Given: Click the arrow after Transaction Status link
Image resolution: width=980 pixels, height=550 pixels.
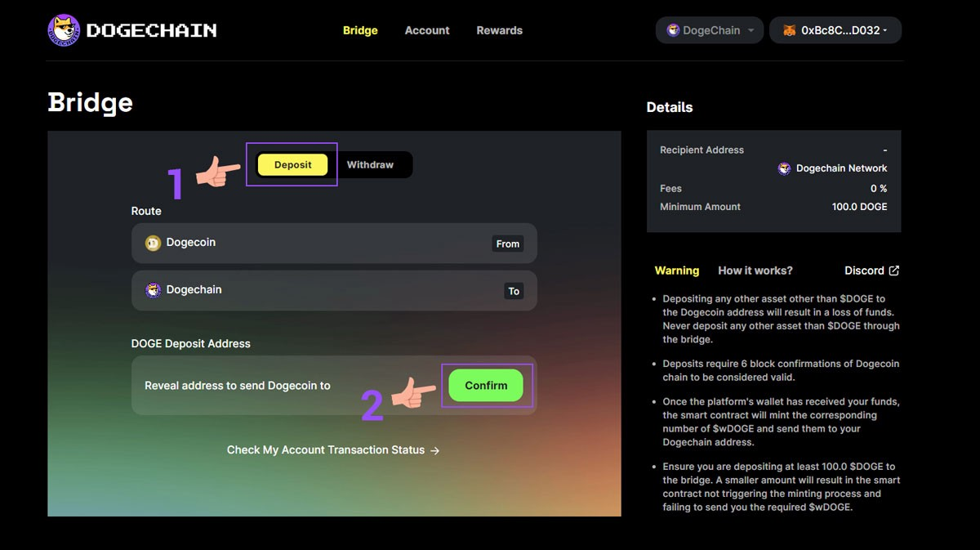Looking at the screenshot, I should (434, 450).
